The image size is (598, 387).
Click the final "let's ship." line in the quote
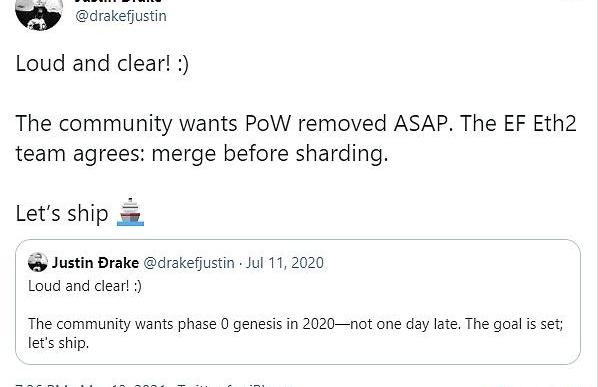coord(58,343)
